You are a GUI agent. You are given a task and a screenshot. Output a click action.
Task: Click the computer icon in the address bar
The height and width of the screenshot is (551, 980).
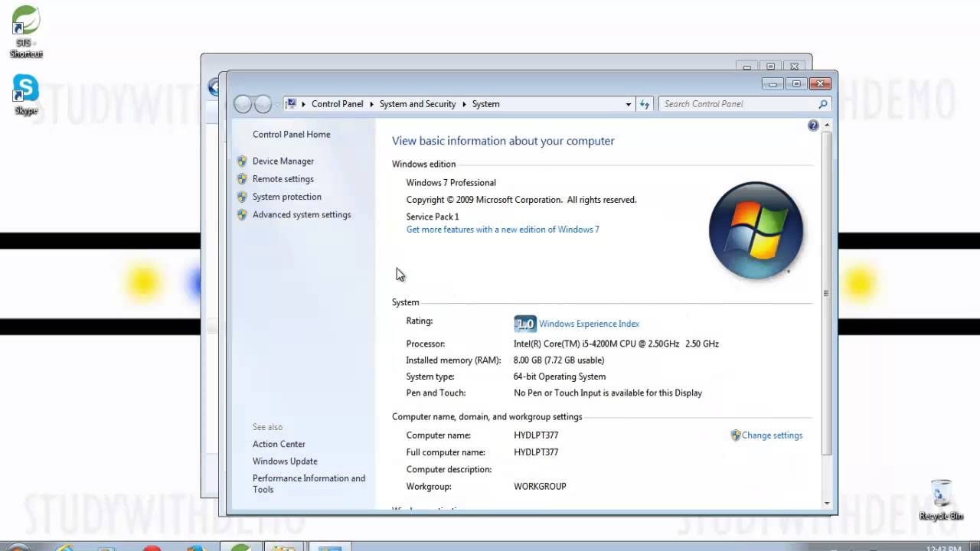[x=291, y=104]
